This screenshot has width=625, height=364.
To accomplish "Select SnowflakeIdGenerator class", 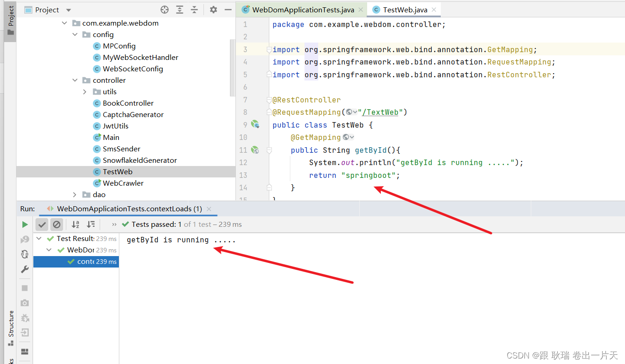I will [x=139, y=160].
